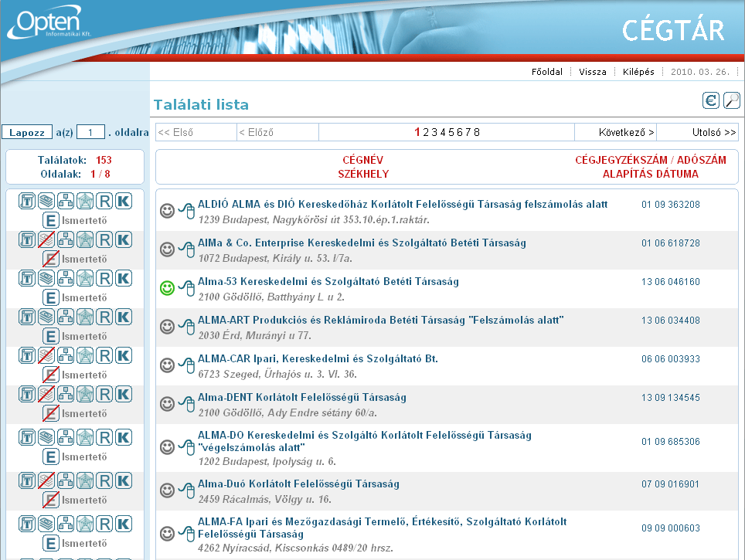Open the ALMA-ART Produkciós és Reklámiroda link
The width and height of the screenshot is (745, 560).
(380, 320)
